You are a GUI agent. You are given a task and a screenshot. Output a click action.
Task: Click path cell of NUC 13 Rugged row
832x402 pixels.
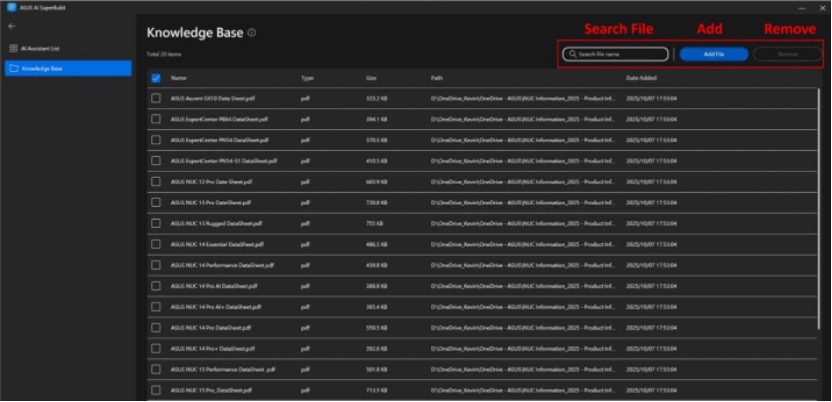[523, 224]
